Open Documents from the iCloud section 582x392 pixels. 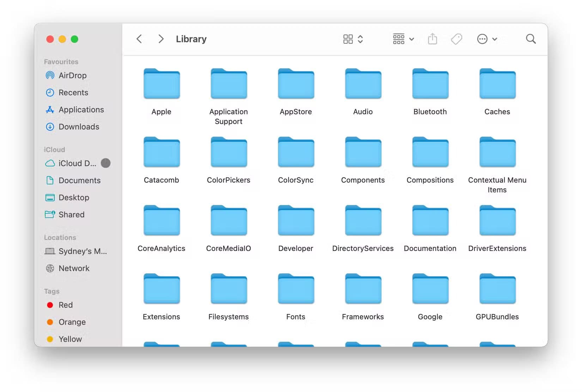[x=79, y=180]
